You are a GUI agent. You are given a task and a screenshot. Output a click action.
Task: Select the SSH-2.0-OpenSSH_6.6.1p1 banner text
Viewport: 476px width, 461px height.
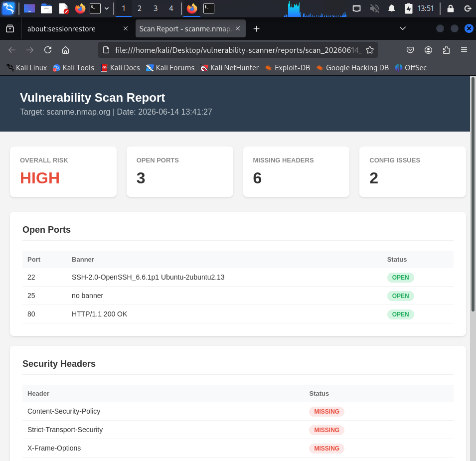coord(148,277)
